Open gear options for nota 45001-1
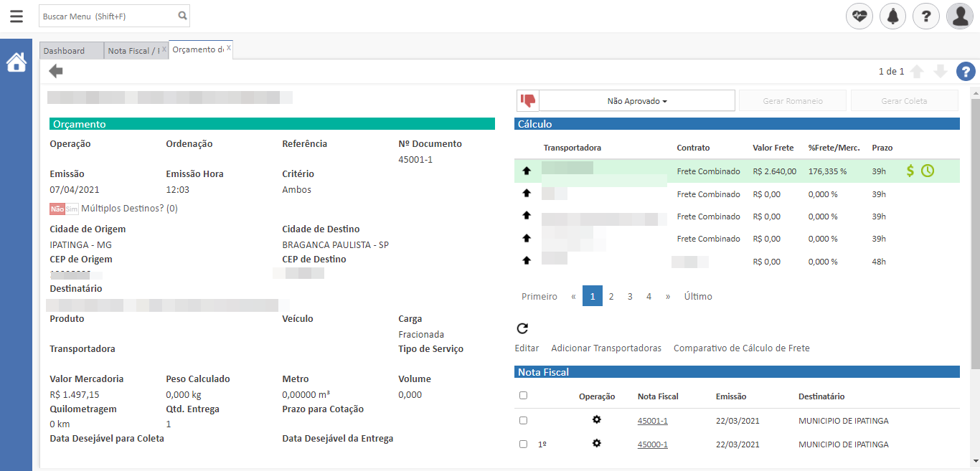Screen dimensions: 980x471 click(x=596, y=420)
